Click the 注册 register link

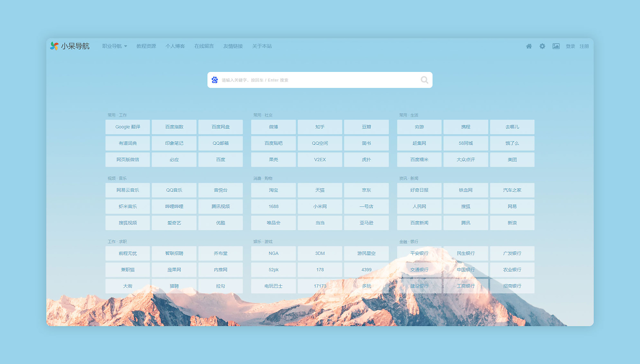pyautogui.click(x=584, y=46)
